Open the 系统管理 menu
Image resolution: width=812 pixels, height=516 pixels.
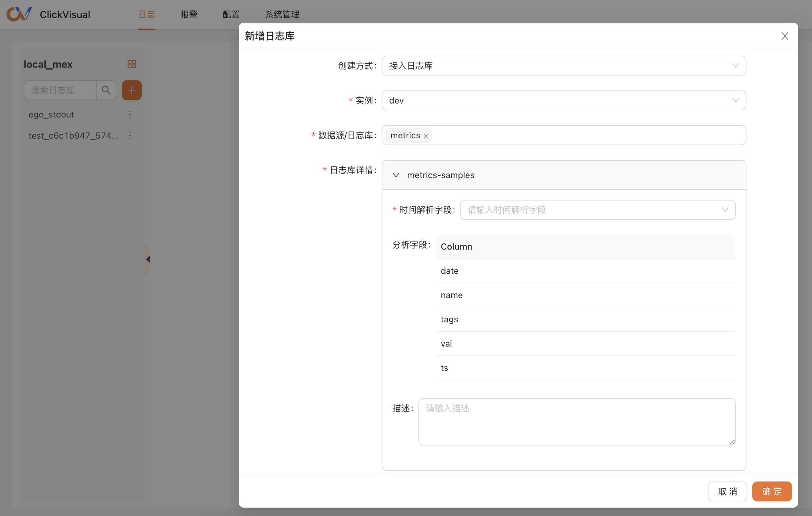pos(282,15)
